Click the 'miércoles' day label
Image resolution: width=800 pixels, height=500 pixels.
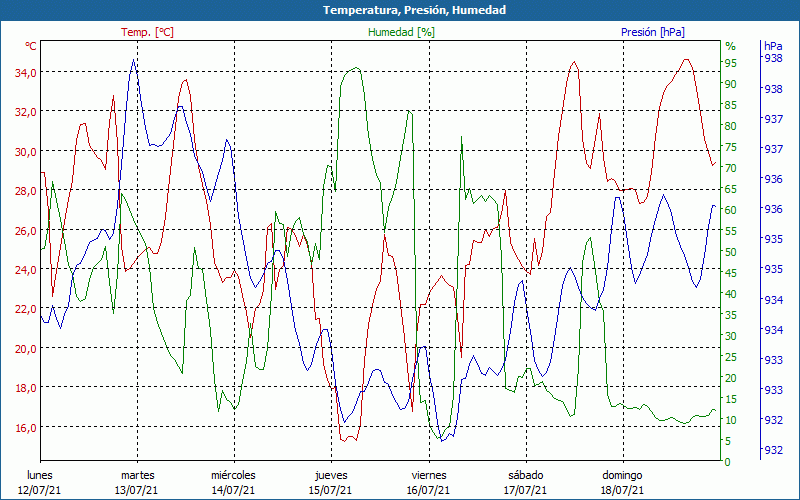(233, 475)
